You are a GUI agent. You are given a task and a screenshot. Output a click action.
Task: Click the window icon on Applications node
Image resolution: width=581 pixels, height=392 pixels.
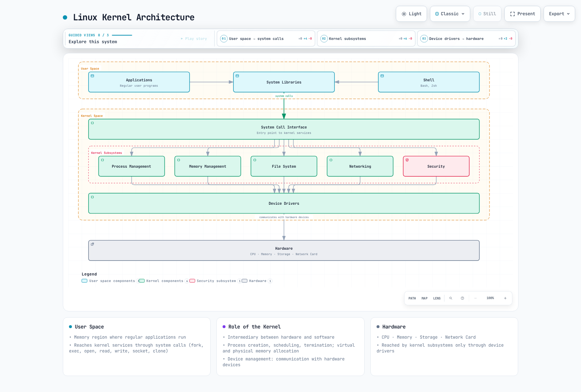[92, 76]
